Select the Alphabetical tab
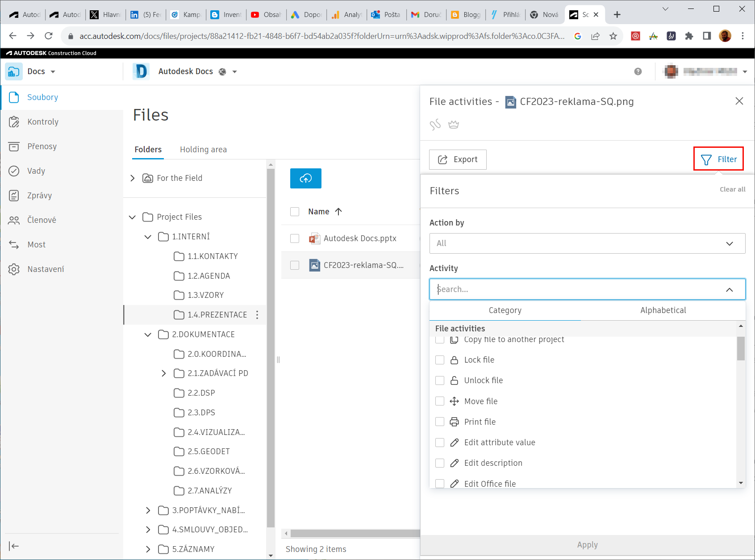The height and width of the screenshot is (560, 755). coord(663,310)
